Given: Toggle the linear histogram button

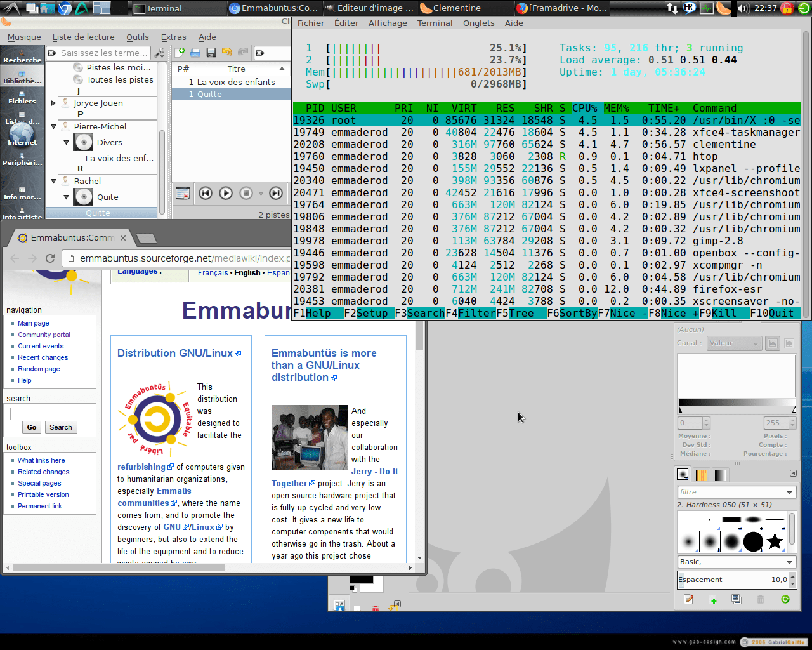Looking at the screenshot, I should pyautogui.click(x=772, y=343).
